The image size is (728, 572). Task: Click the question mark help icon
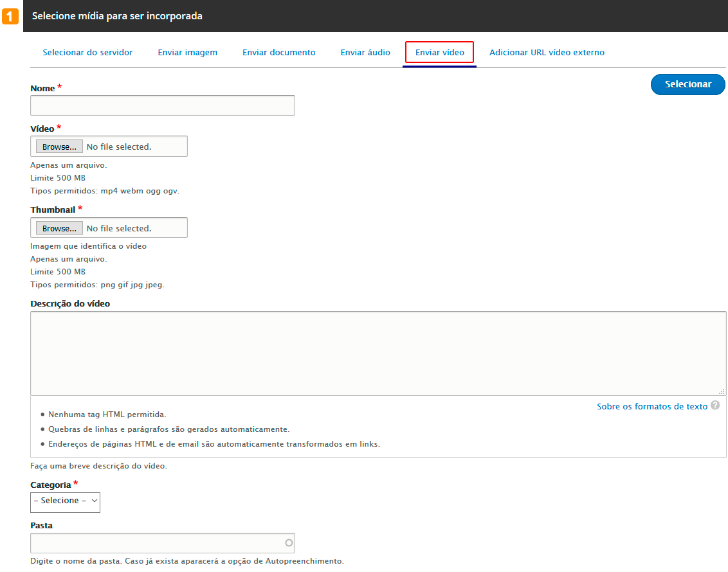click(715, 405)
